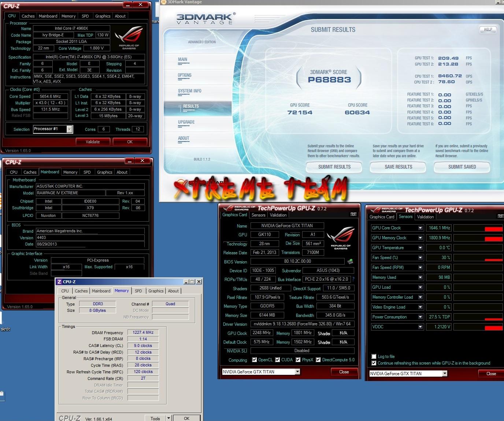Uncheck Continue refreshing in background option
Image resolution: width=504 pixels, height=421 pixels.
[374, 363]
